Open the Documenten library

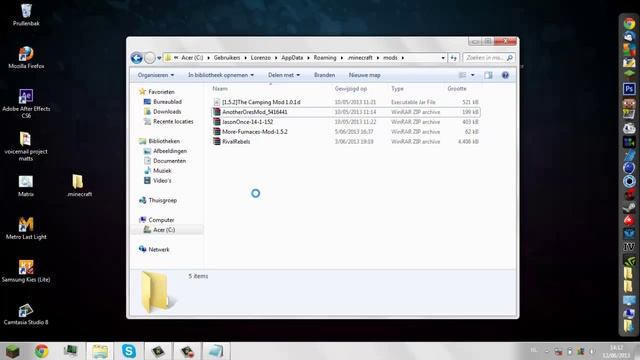tap(169, 161)
